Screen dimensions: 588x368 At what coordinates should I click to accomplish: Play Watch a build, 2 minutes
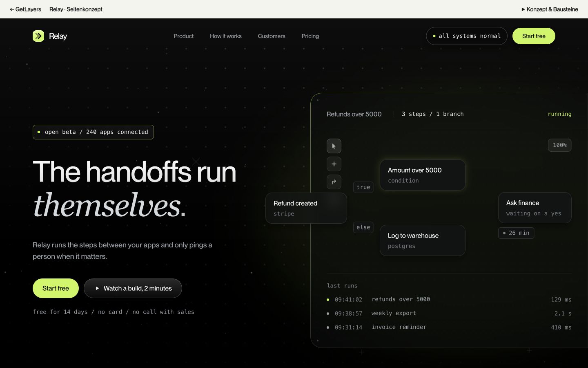133,288
